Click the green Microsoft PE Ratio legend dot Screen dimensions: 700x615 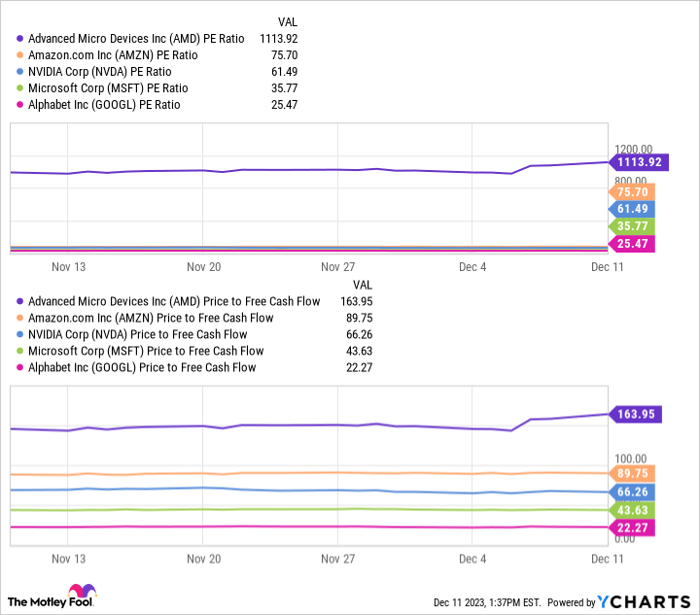coord(20,88)
